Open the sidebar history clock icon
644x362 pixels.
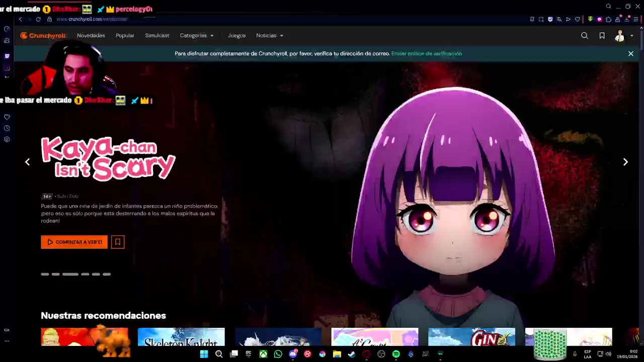tap(7, 128)
